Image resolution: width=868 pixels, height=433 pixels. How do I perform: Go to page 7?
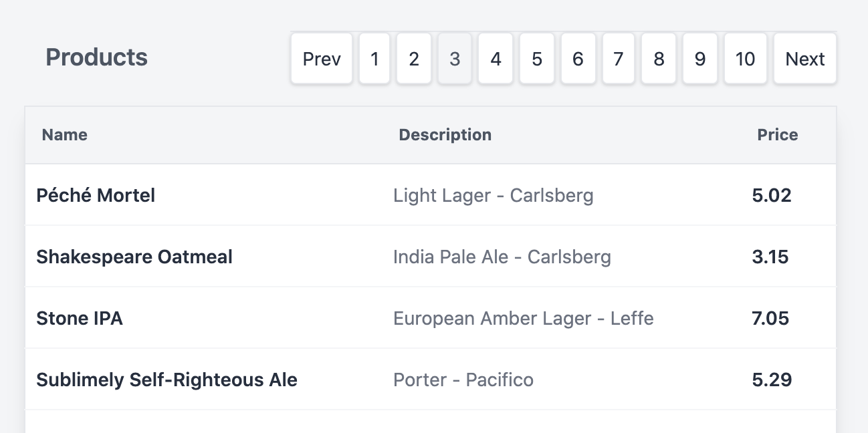619,59
